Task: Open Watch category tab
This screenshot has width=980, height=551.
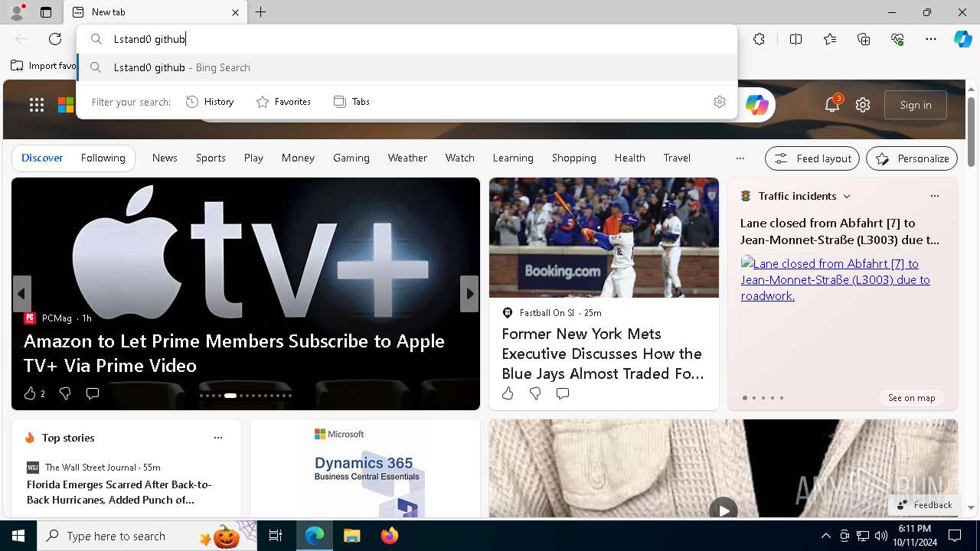Action: tap(460, 158)
